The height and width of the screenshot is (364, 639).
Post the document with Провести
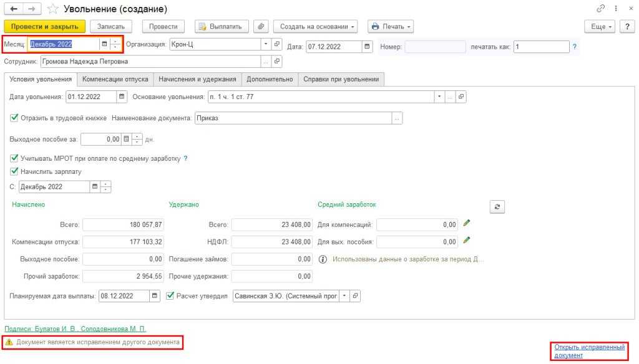163,26
